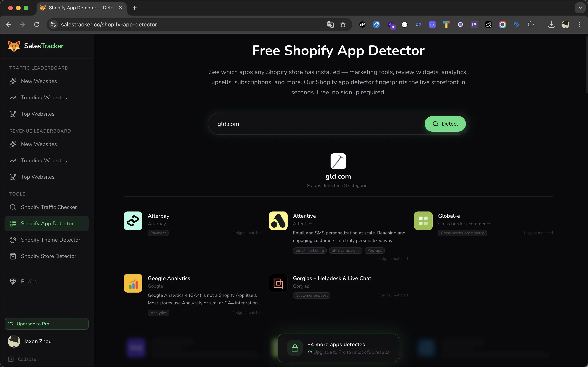Open New Websites under Revenue Leaderboard
Image resolution: width=588 pixels, height=367 pixels.
tap(47, 144)
